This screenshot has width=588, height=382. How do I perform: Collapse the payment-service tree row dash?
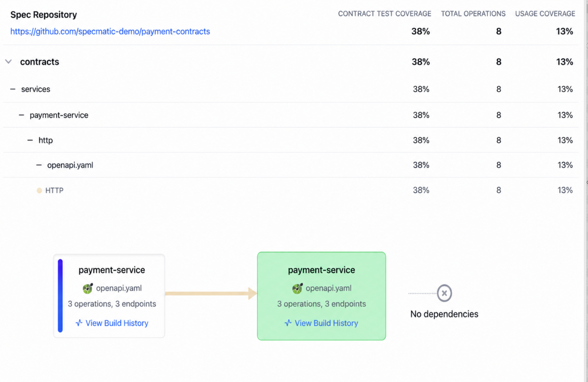coord(21,115)
